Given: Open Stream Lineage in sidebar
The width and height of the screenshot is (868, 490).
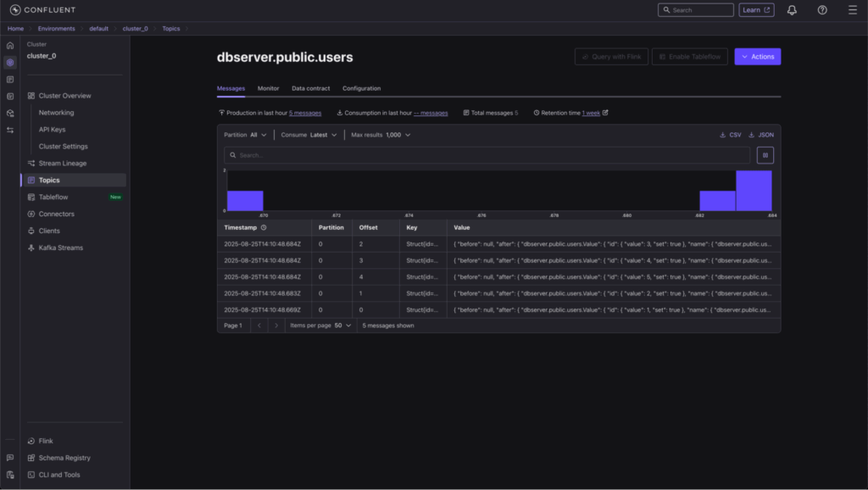Looking at the screenshot, I should [x=62, y=163].
